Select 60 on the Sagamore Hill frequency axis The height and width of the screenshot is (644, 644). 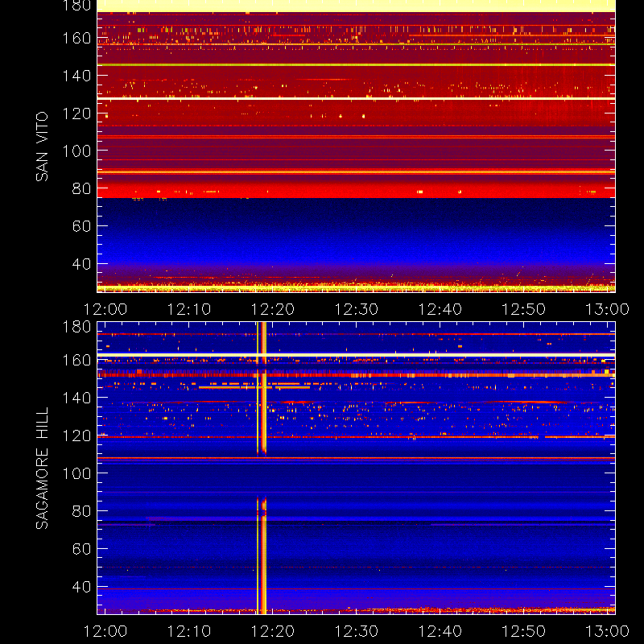click(x=81, y=548)
